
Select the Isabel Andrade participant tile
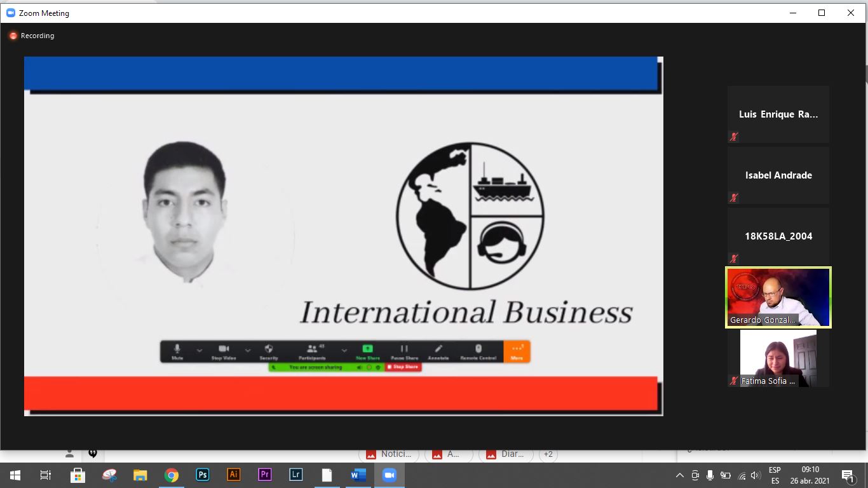click(778, 175)
